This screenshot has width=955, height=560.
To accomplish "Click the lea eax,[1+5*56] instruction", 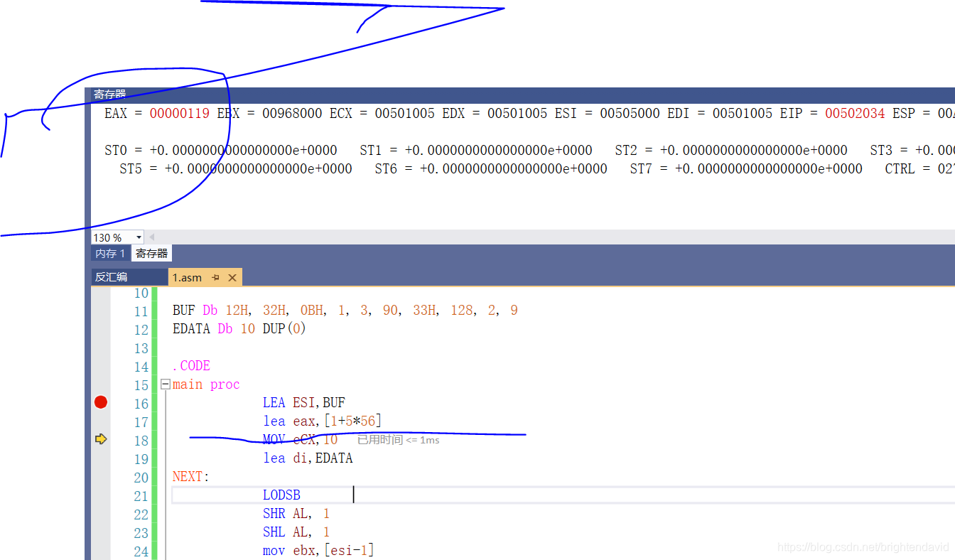I will 323,421.
